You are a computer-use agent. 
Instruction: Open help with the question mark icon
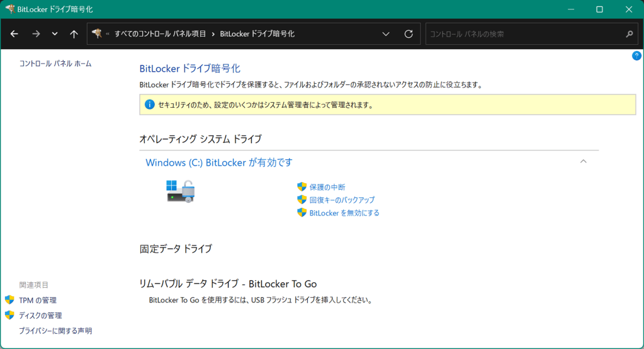click(x=636, y=56)
